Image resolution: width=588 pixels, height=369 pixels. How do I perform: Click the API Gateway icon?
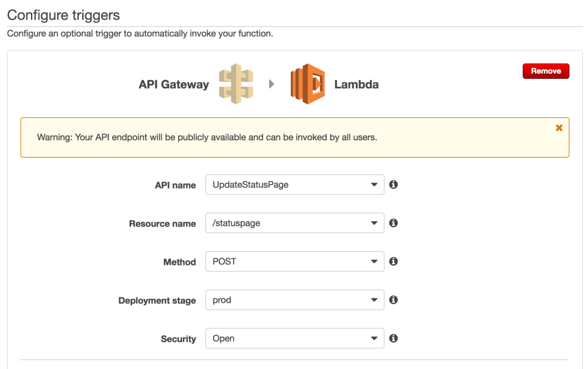click(236, 84)
